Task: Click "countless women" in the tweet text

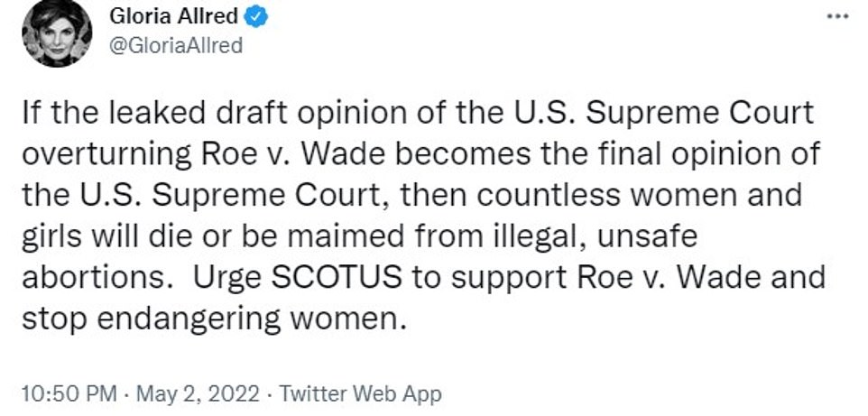Action: 609,196
